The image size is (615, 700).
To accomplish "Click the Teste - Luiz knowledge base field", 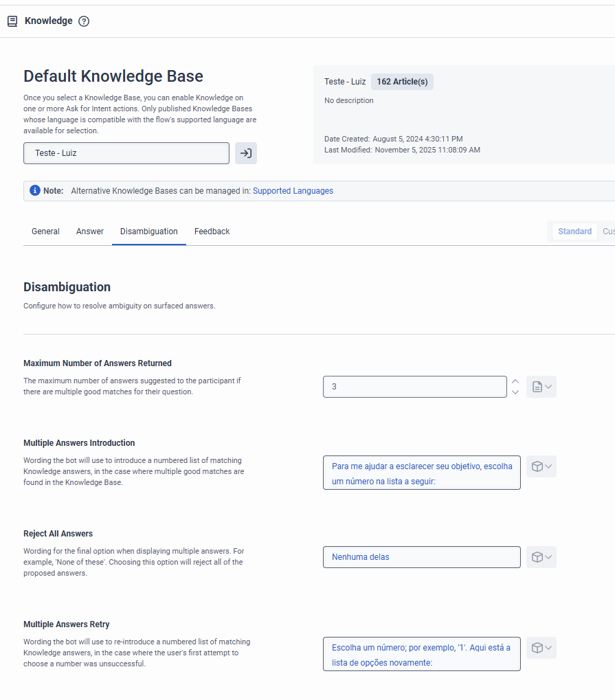I will tap(126, 153).
